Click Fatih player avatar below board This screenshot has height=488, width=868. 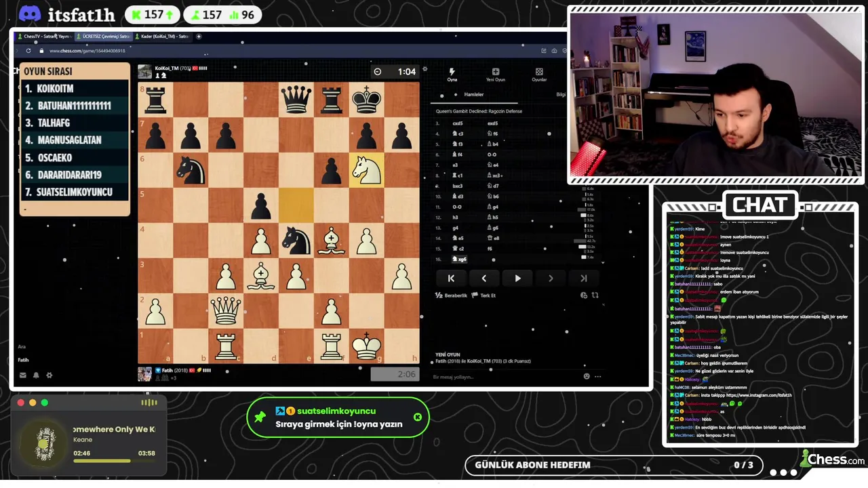coord(144,374)
